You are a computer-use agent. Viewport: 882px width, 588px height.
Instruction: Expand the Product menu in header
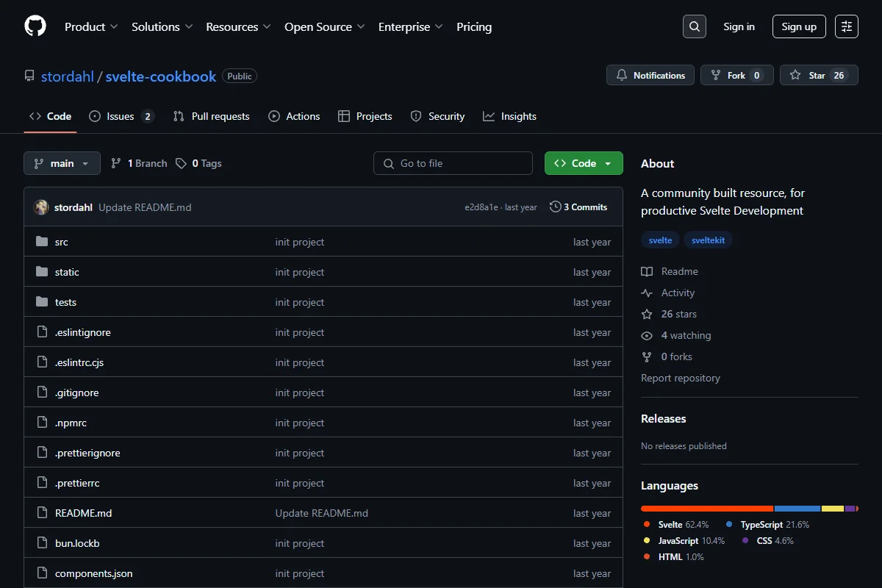pyautogui.click(x=91, y=26)
